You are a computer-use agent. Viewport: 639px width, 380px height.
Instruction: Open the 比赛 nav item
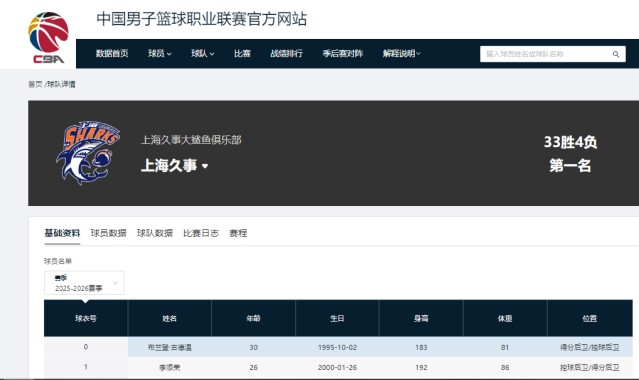[242, 53]
